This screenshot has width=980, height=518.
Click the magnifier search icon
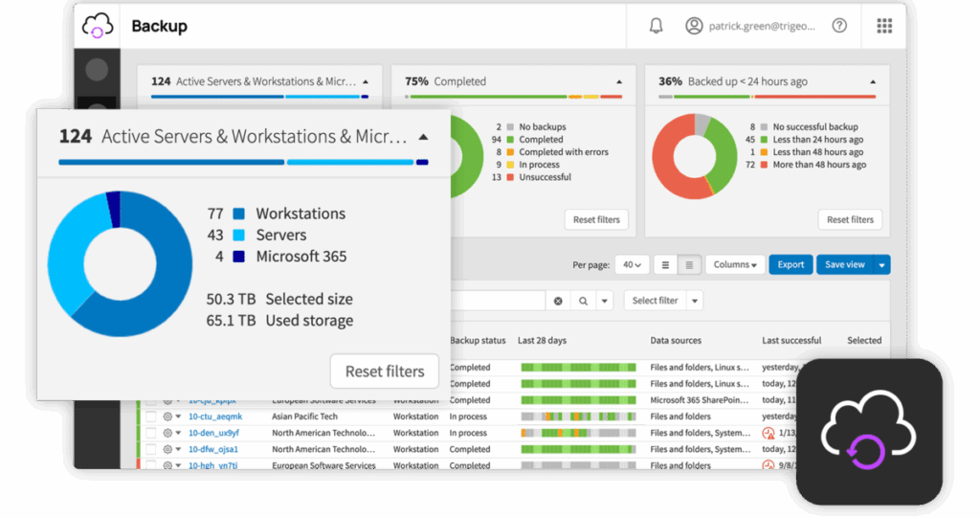583,301
